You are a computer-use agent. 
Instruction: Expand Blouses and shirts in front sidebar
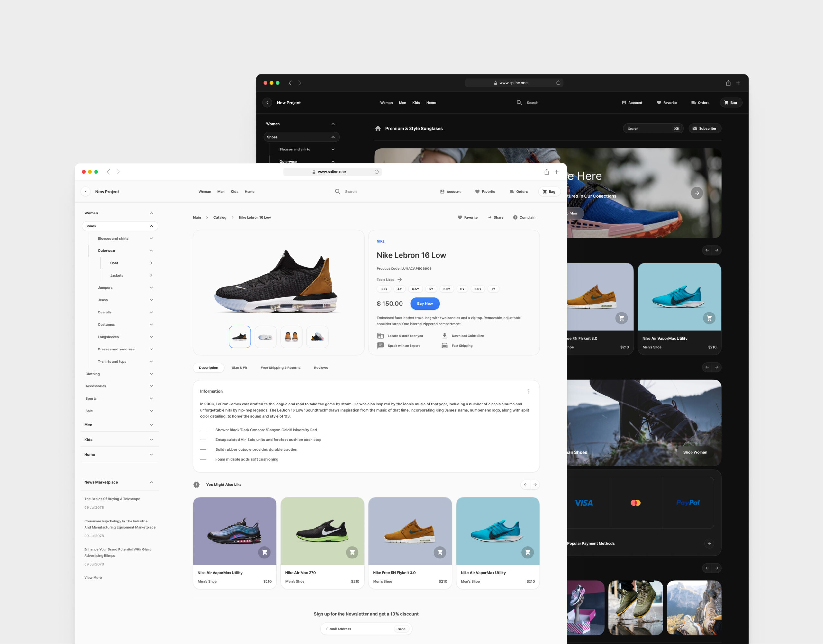(x=151, y=238)
